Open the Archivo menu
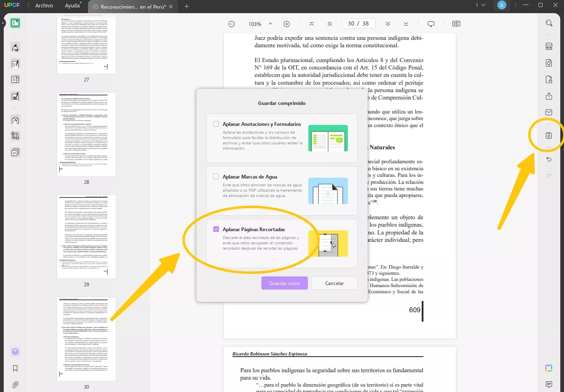564x392 pixels. (44, 5)
